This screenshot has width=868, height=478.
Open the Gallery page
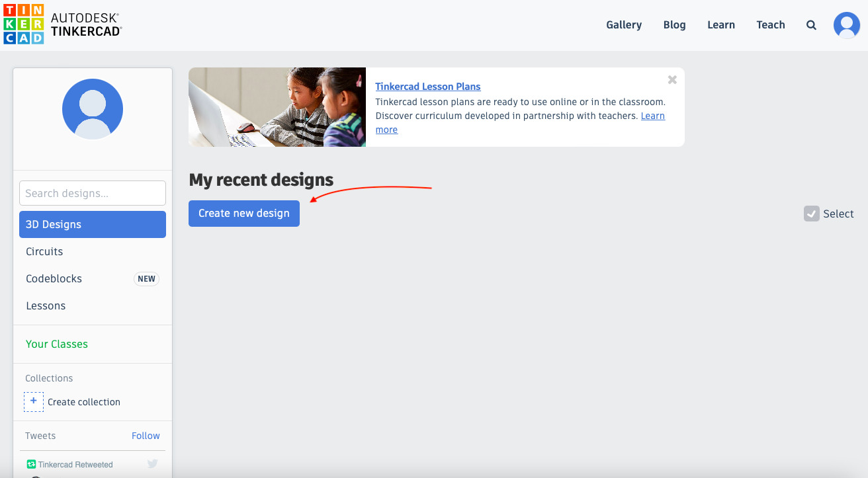[624, 25]
